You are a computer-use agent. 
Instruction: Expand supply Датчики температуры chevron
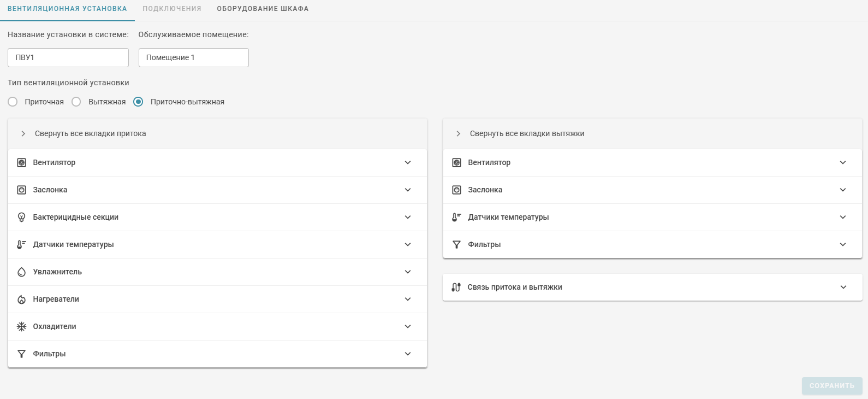pyautogui.click(x=408, y=244)
